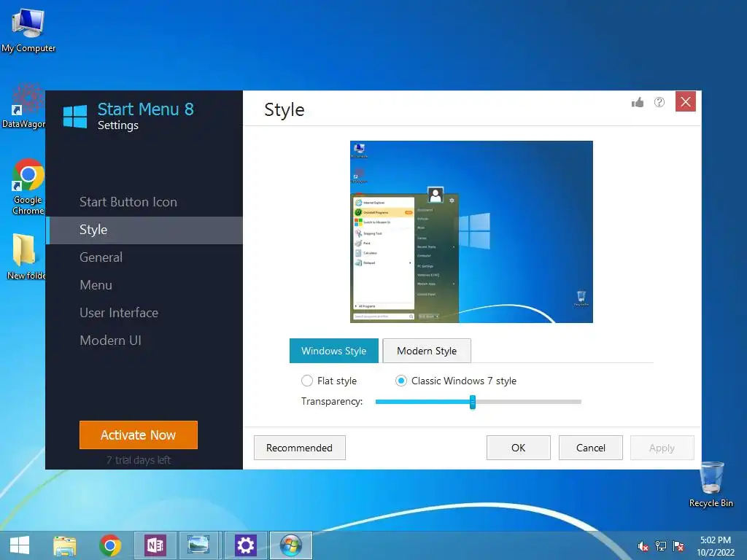Open Modern UI settings
The height and width of the screenshot is (560, 747).
tap(110, 340)
